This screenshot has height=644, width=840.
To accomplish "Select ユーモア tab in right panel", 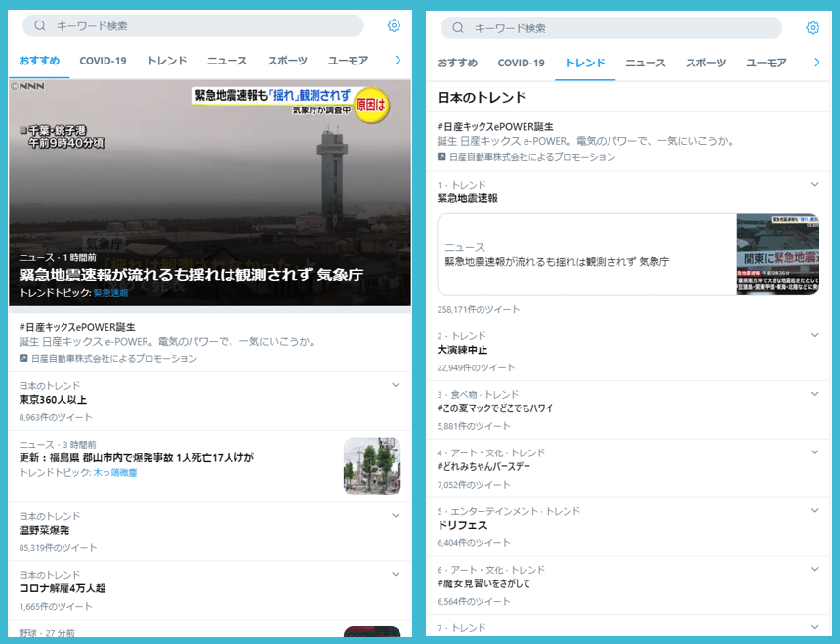I will tap(767, 63).
